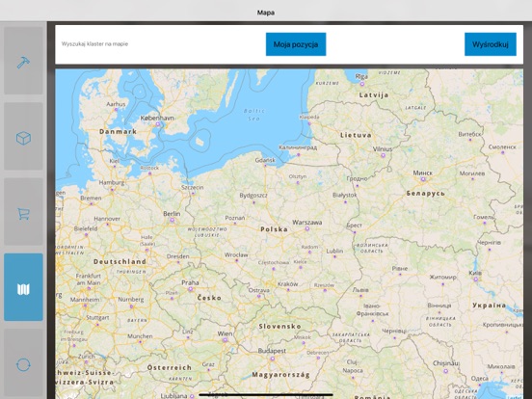Select the Смоленск map label

[502, 146]
